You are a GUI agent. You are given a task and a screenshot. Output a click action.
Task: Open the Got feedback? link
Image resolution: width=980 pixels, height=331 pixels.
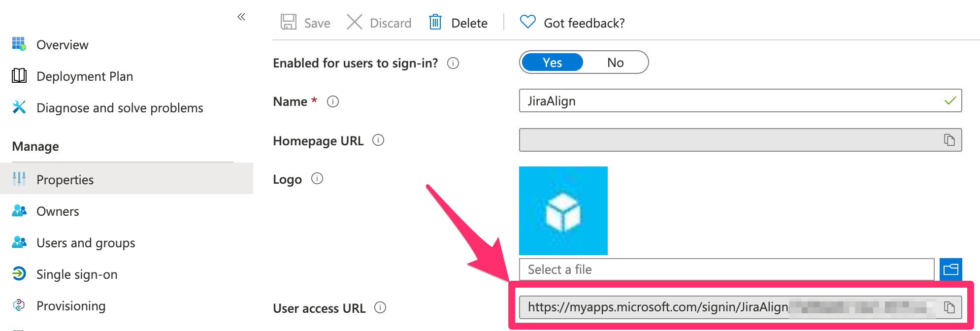click(584, 23)
